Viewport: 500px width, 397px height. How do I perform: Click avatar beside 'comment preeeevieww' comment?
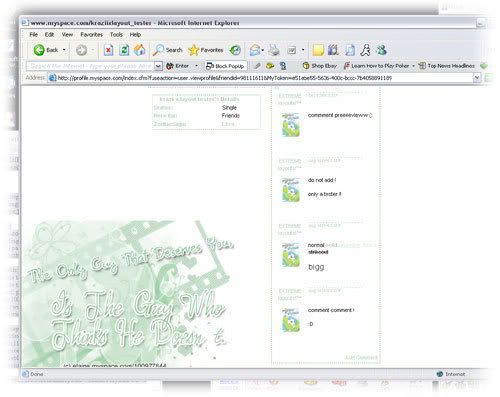pyautogui.click(x=291, y=125)
